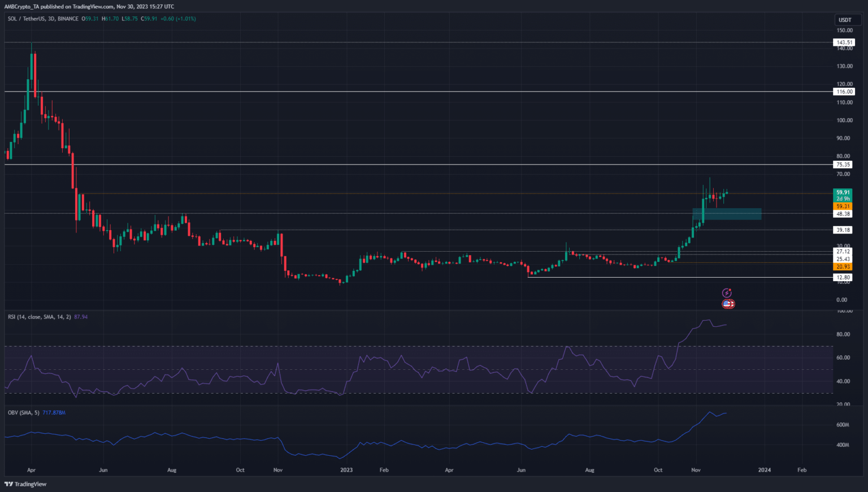Click the purple lightning event icon
868x492 pixels.
tap(727, 293)
